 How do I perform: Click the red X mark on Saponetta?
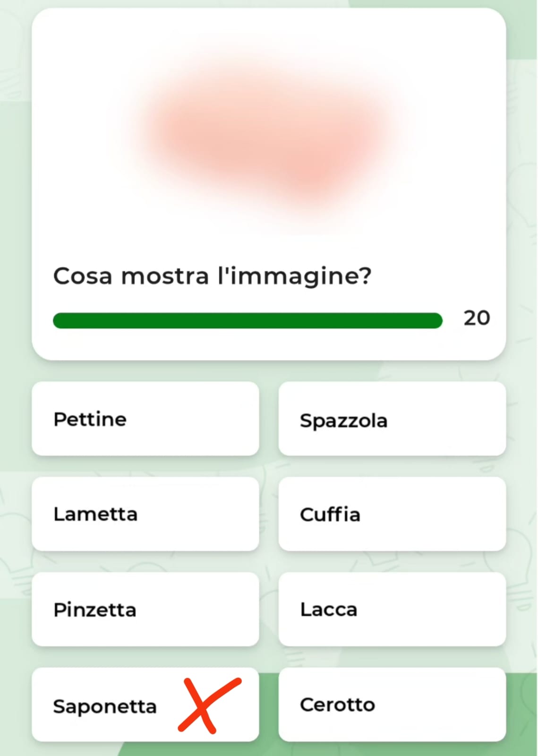coord(208,705)
